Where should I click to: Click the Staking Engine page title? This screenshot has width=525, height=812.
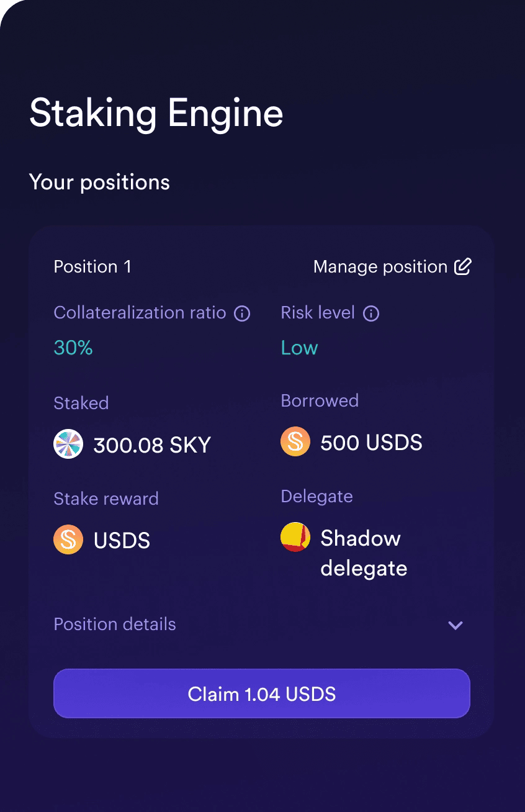[156, 114]
